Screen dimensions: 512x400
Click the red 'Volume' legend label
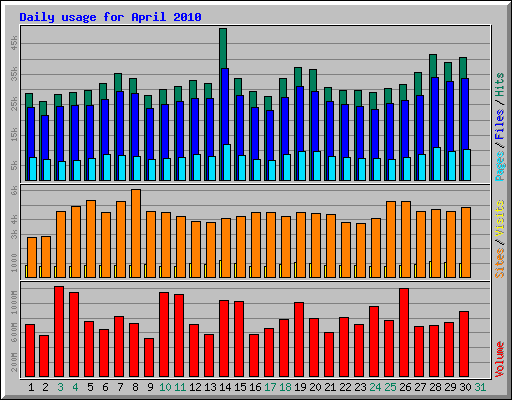[x=499, y=359]
